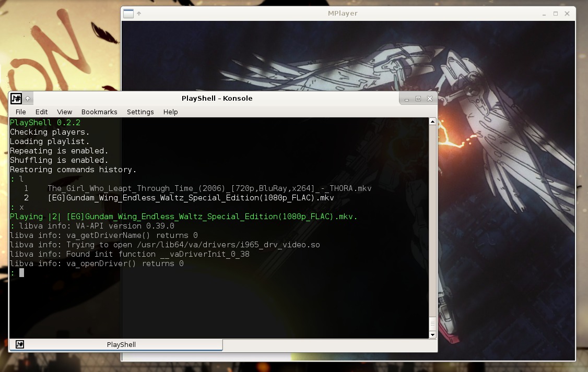Screen dimensions: 588x372
Task: Open the Help menu in Konsole
Action: pyautogui.click(x=170, y=112)
